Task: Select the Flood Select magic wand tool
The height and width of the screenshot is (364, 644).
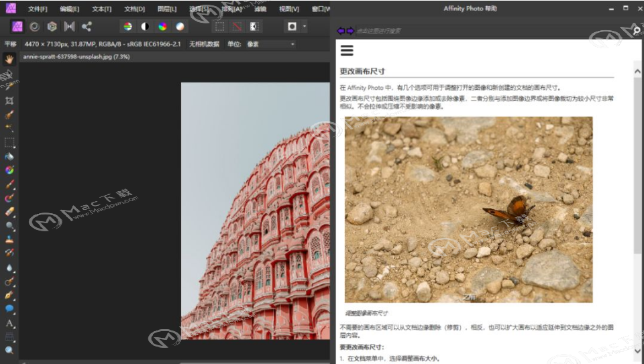Action: 9,129
